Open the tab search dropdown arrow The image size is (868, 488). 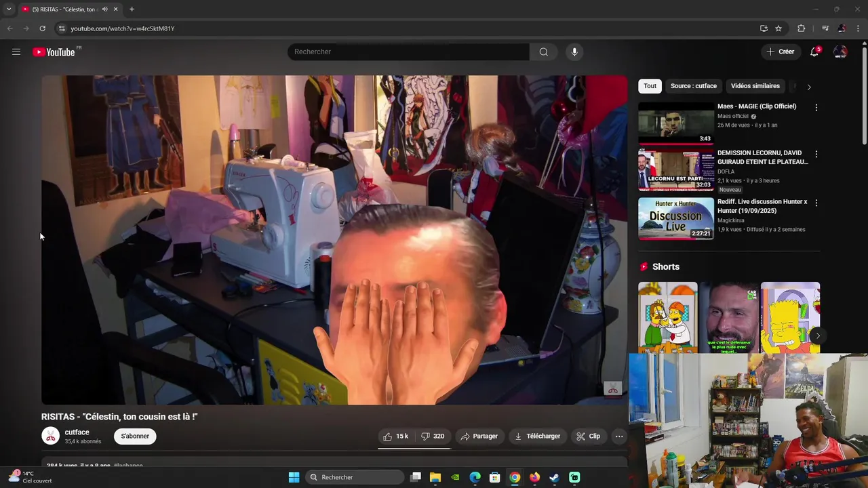(x=9, y=9)
